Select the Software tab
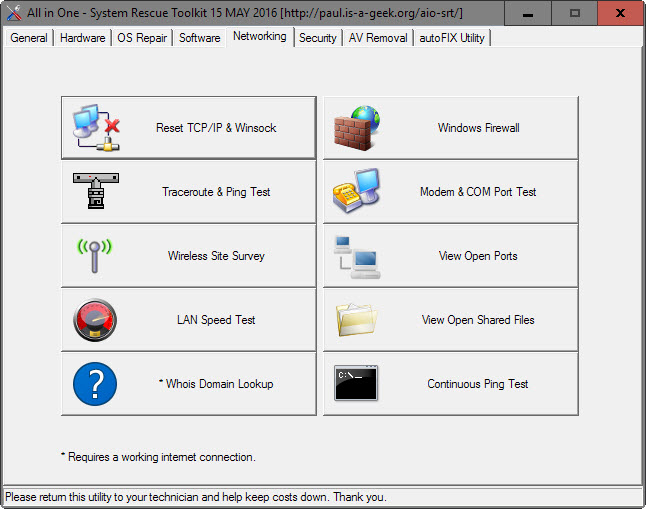The height and width of the screenshot is (509, 646). tap(199, 38)
